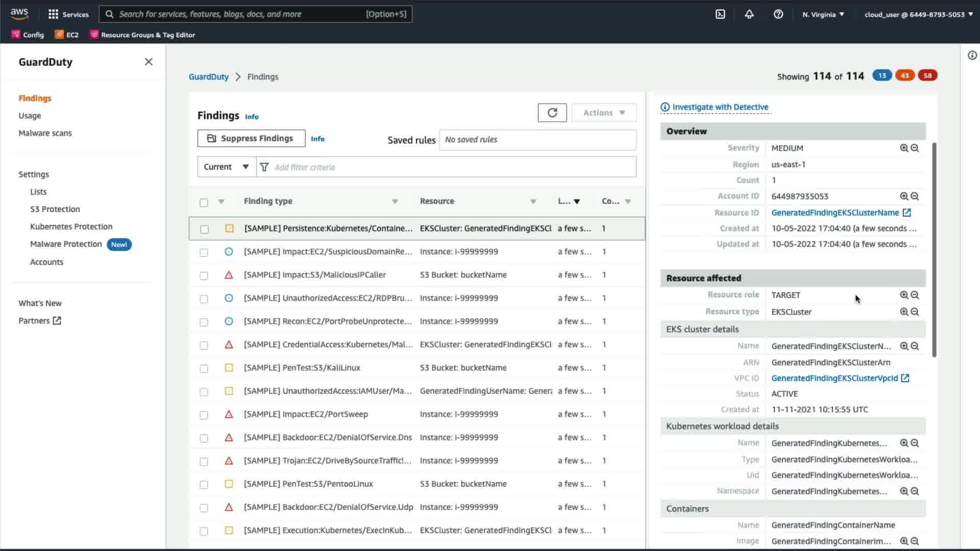Open the N. Virginia region selector

click(x=823, y=14)
